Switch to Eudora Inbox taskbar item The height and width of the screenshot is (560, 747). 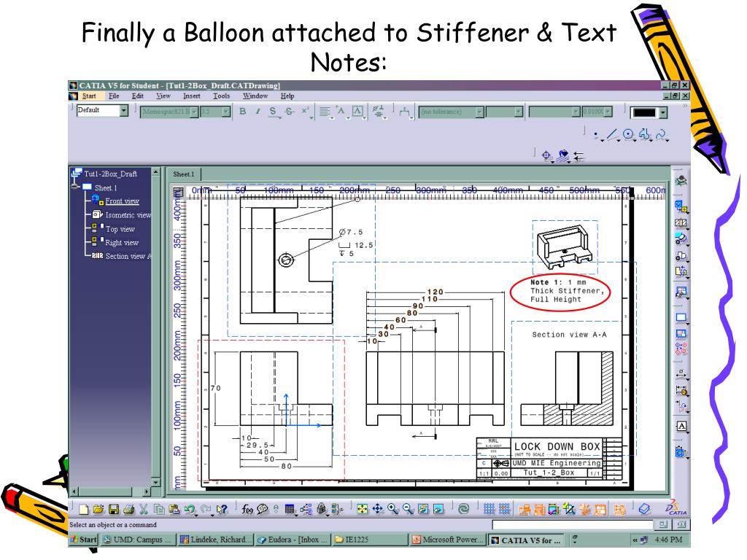tap(293, 540)
